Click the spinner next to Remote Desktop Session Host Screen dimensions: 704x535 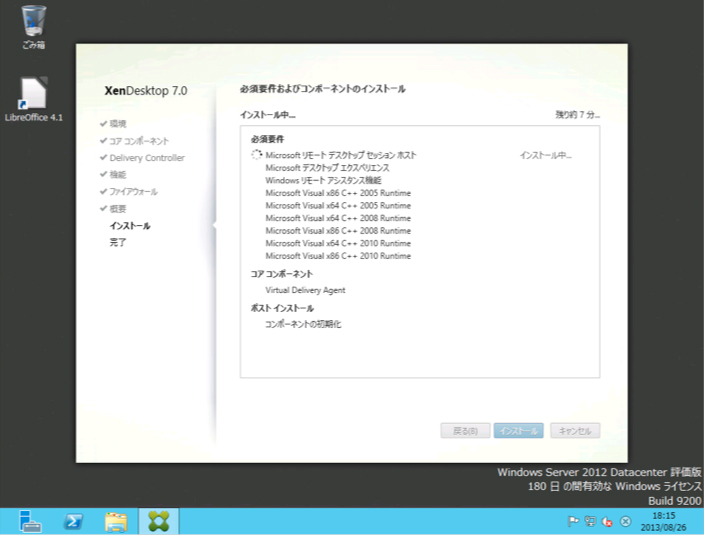[256, 155]
